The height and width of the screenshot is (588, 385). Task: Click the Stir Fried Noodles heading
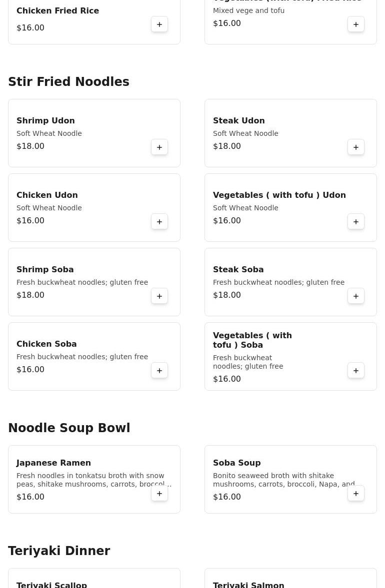pos(68,81)
